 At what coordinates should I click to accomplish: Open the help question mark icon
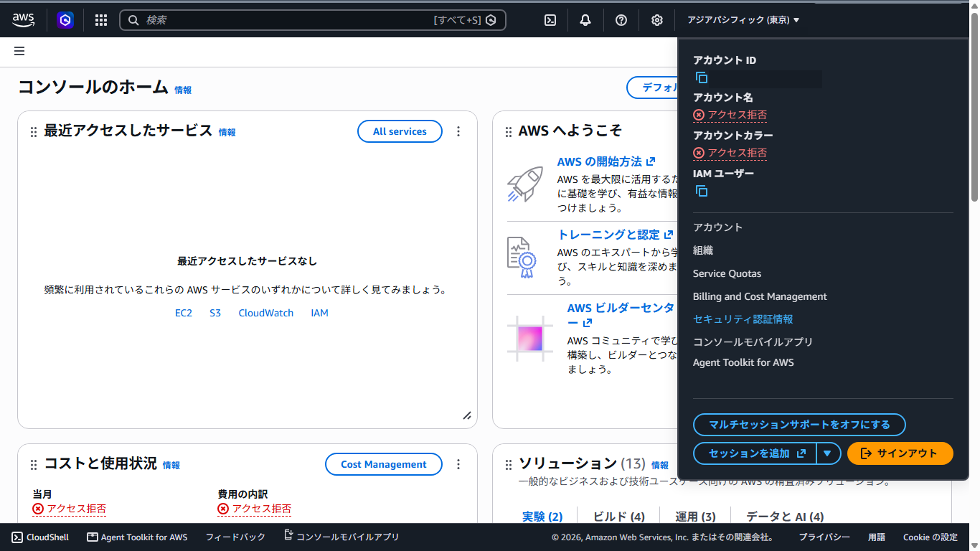point(621,20)
